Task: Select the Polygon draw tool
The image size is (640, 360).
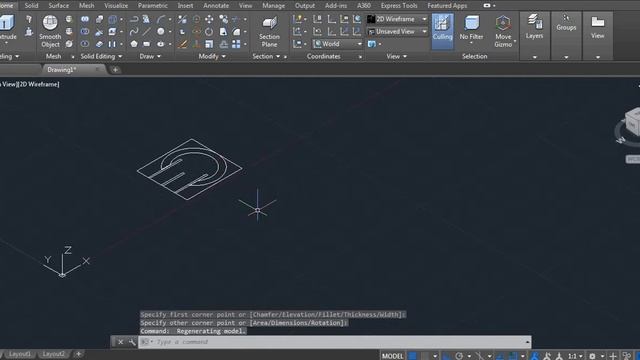Action: coord(134,44)
